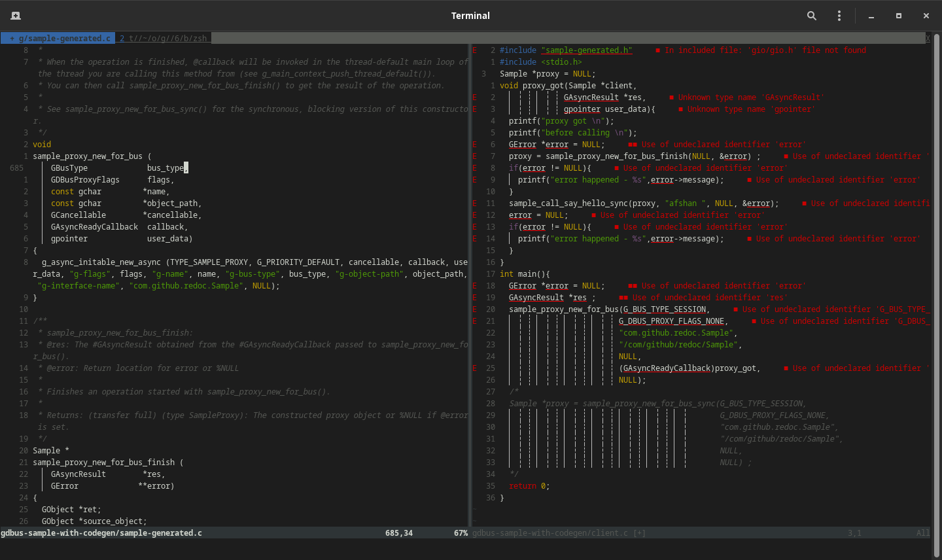
Task: Switch to vim tab 2 t//~/o/g//6/b/zsh
Action: [164, 39]
